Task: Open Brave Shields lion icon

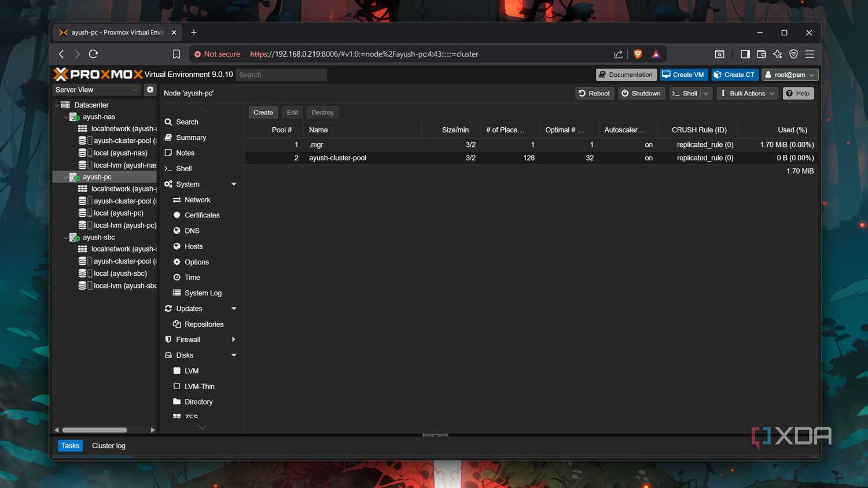Action: coord(638,54)
